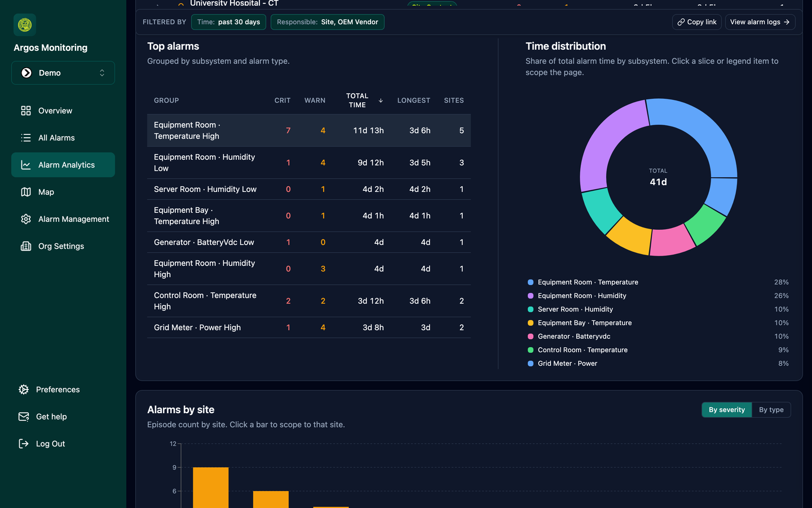The height and width of the screenshot is (508, 812).
Task: Select the Control Room · Temperature High row
Action: pyautogui.click(x=309, y=301)
